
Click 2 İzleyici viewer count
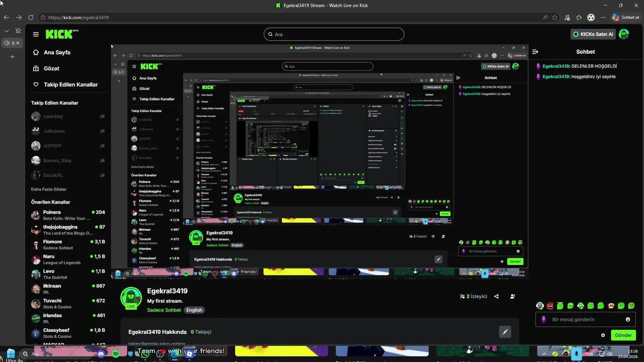(473, 297)
